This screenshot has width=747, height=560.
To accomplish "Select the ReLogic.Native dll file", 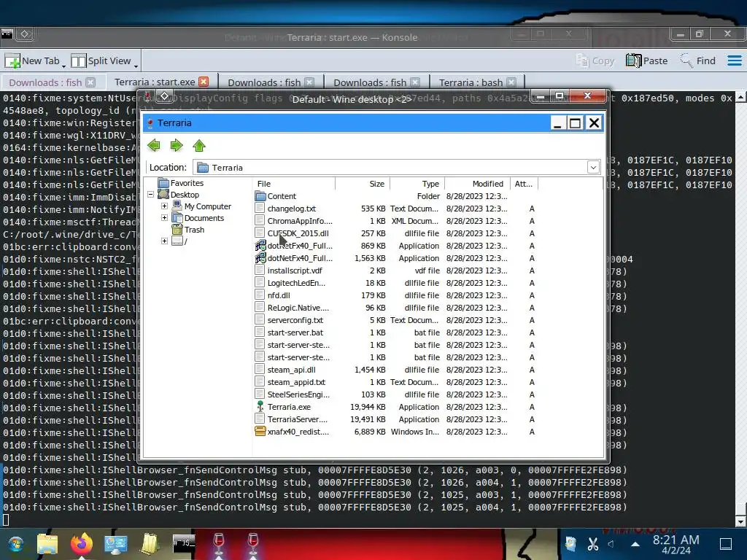I will (298, 308).
